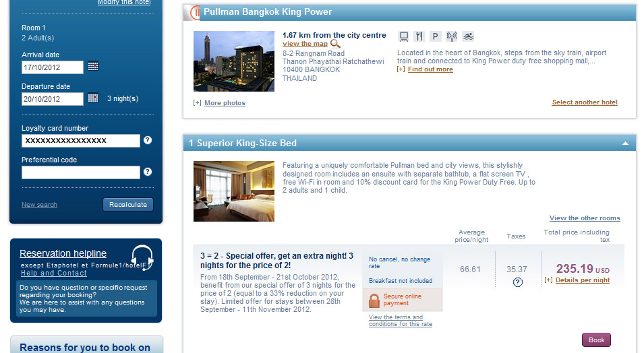Image resolution: width=644 pixels, height=353 pixels.
Task: Click the New search link
Action: point(39,204)
